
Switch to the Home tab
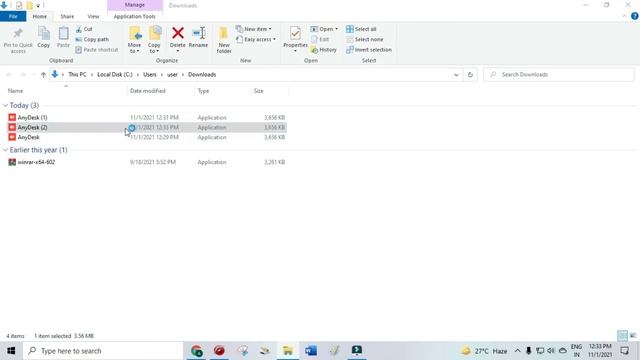40,16
